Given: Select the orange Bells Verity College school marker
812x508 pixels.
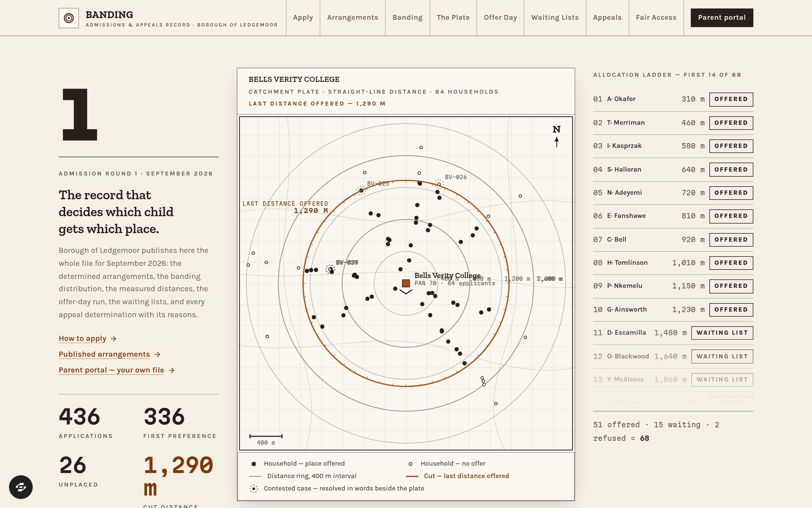Looking at the screenshot, I should point(406,283).
